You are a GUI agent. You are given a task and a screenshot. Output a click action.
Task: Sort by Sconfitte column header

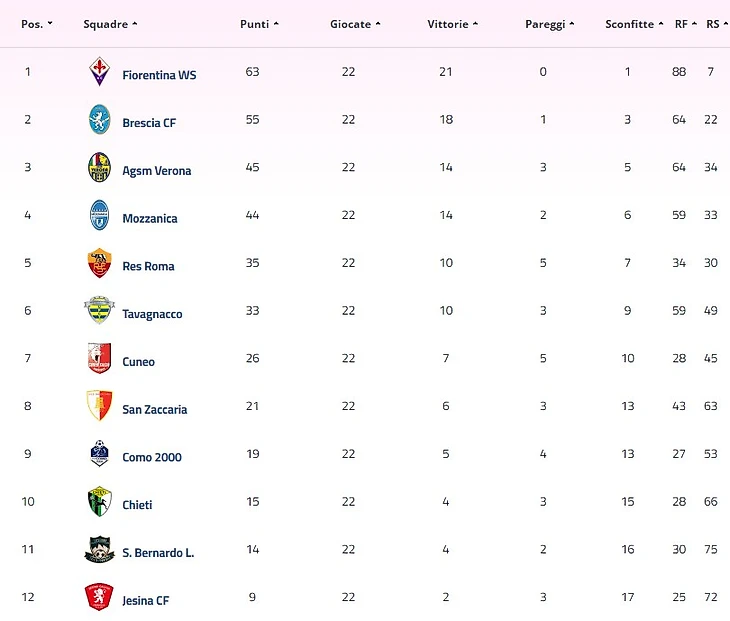pyautogui.click(x=634, y=24)
